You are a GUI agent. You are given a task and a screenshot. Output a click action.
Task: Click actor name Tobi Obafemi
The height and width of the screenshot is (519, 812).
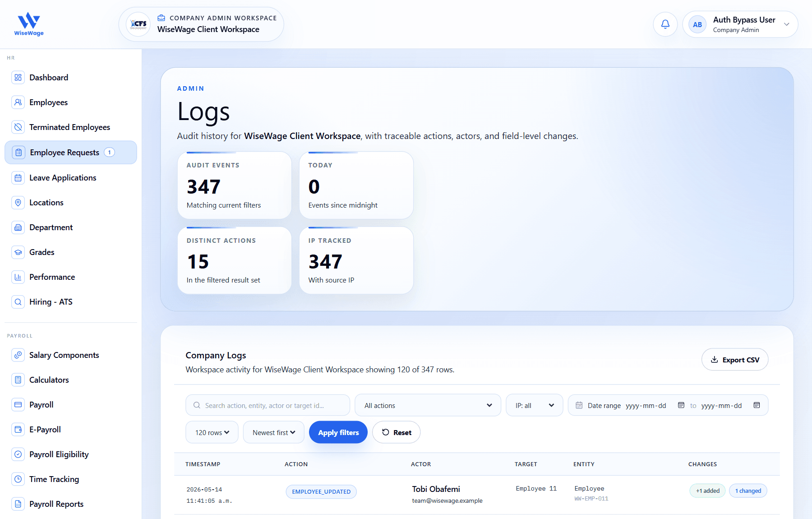pyautogui.click(x=436, y=489)
